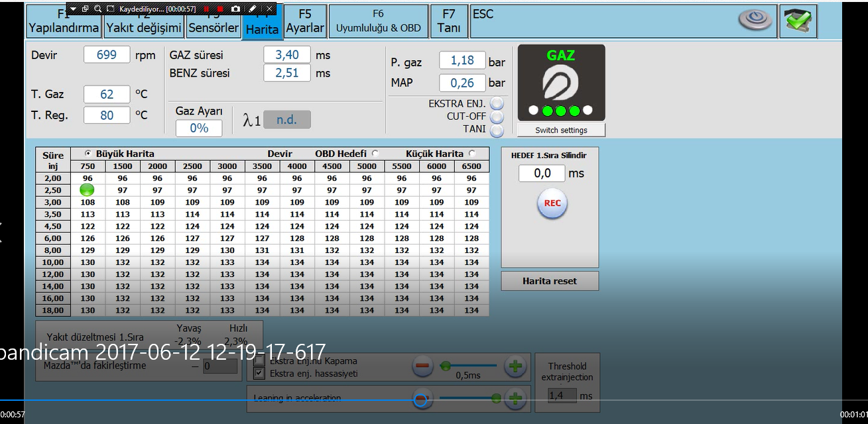The width and height of the screenshot is (868, 424).
Task: Pause the Bandicam recording
Action: pyautogui.click(x=206, y=9)
